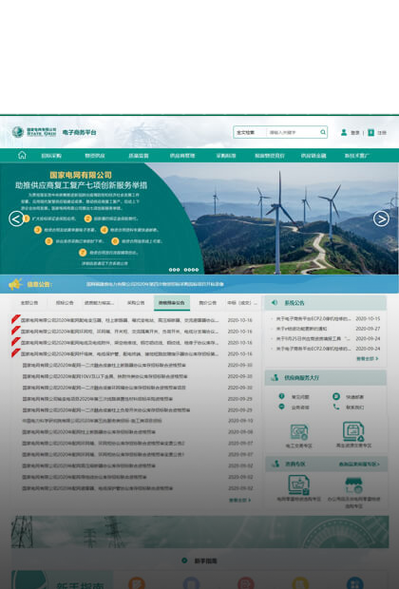Click the 电子商务平台 title text
Image resolution: width=399 pixels, height=589 pixels.
(x=79, y=132)
